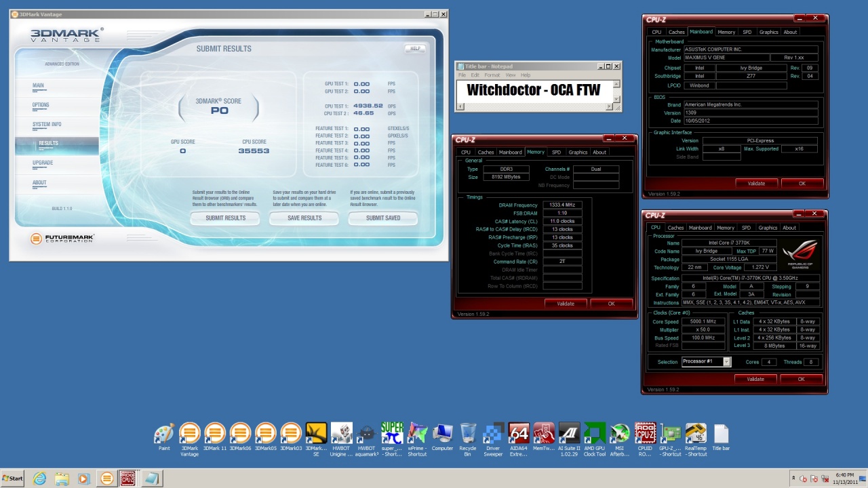Open the Recycle Bin icon
This screenshot has width=868, height=488.
[x=468, y=434]
